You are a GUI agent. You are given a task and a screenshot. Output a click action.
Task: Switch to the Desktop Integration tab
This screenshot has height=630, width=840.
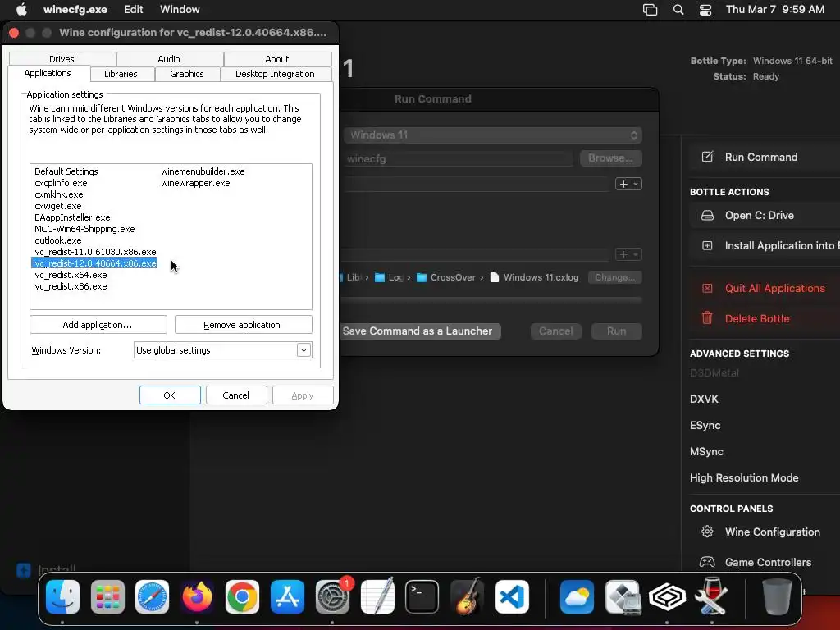click(x=276, y=74)
